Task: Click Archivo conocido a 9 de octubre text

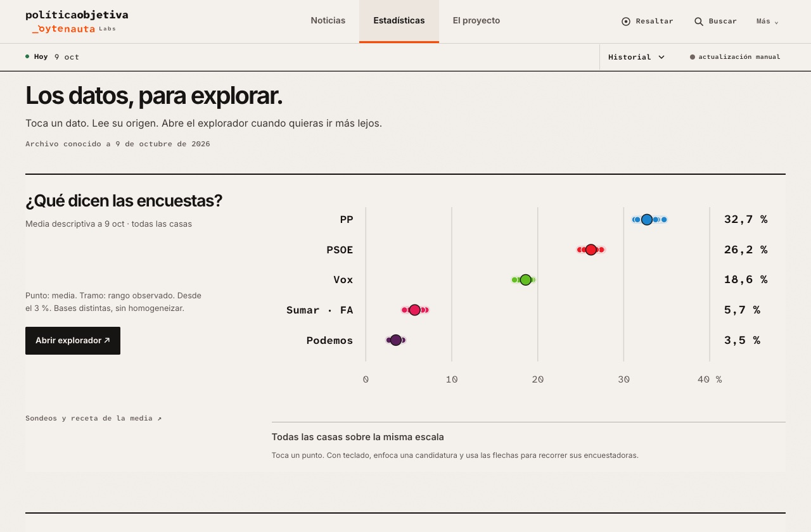Action: (118, 144)
